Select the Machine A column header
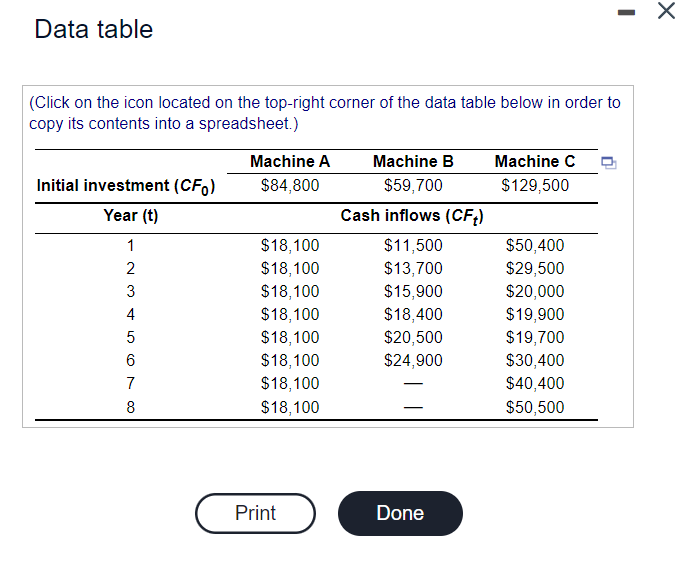 290,161
